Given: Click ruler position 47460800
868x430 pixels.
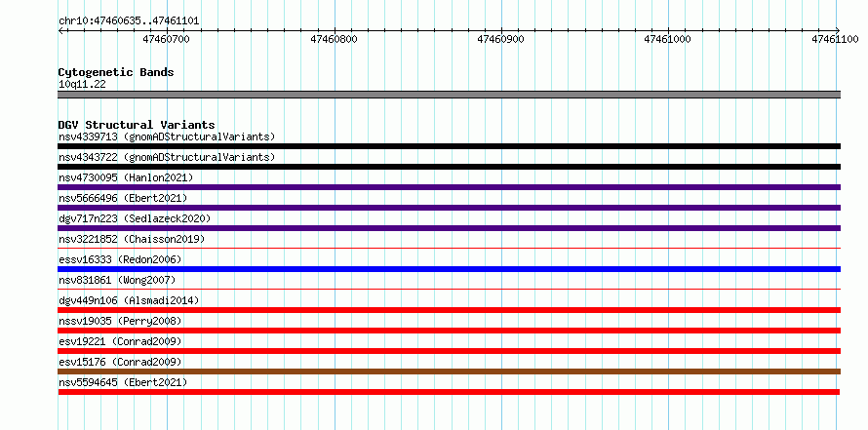Looking at the screenshot, I should pyautogui.click(x=334, y=39).
